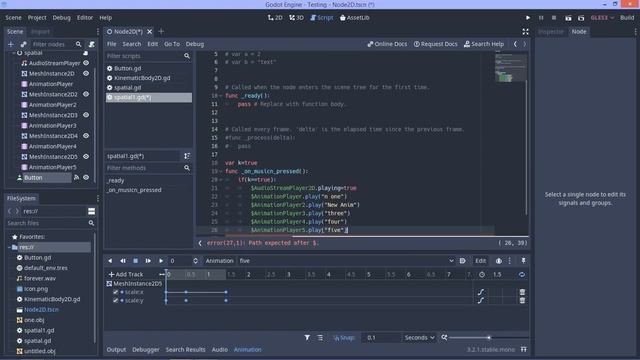Expand the bottom panel icon
This screenshot has height=360, width=640.
pyautogui.click(x=524, y=349)
